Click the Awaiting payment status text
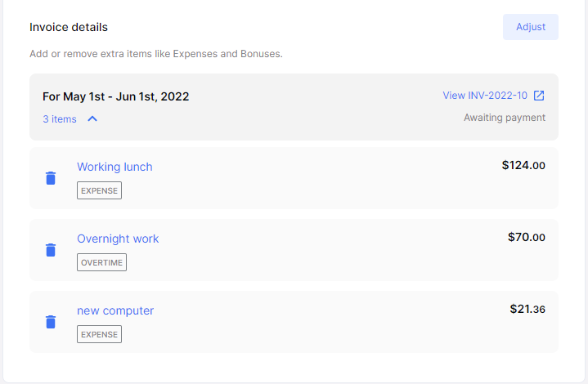588x384 pixels. click(x=504, y=118)
